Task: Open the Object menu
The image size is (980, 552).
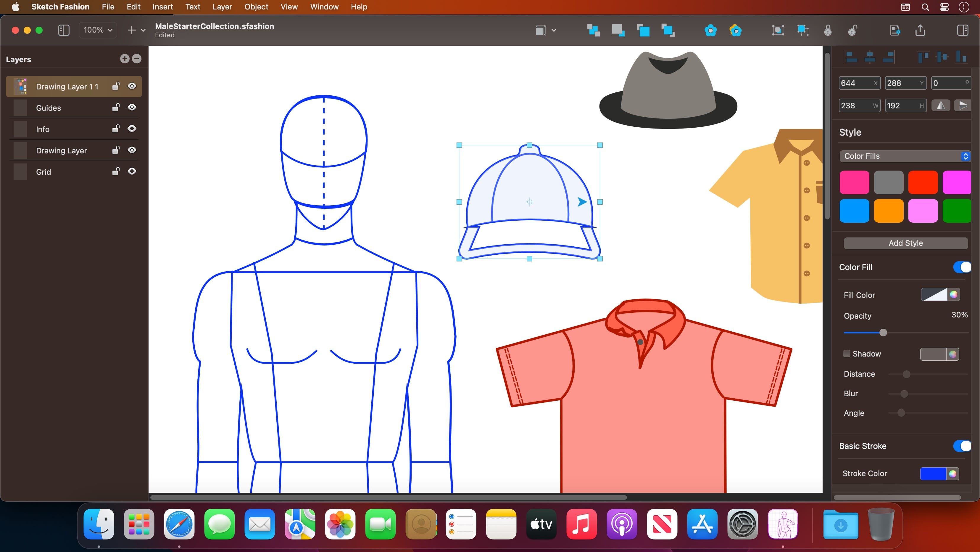Action: 256,7
